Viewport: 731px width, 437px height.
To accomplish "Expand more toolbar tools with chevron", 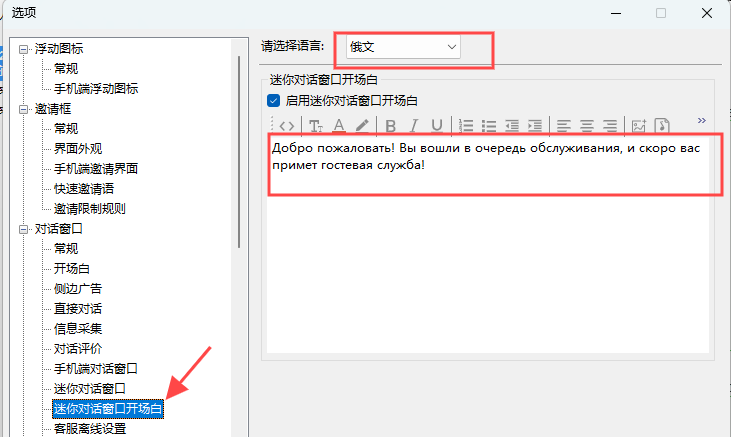I will [701, 121].
